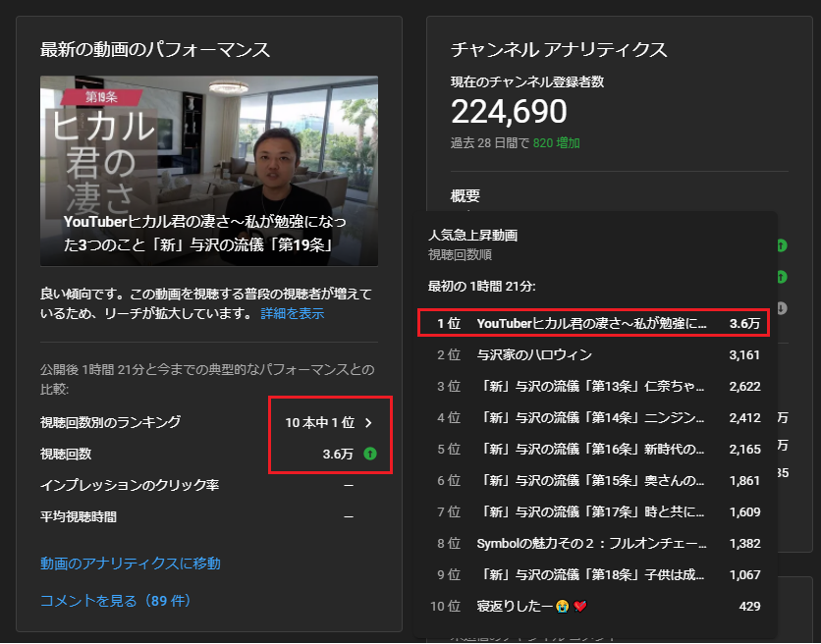821x644 pixels.
Task: Select the 10位 寝返りしたー row
Action: tap(593, 607)
